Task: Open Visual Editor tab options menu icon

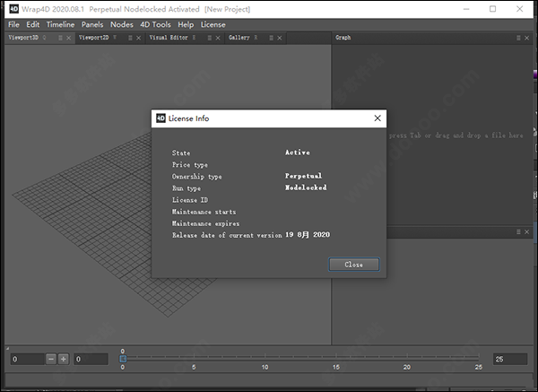Action: 210,38
